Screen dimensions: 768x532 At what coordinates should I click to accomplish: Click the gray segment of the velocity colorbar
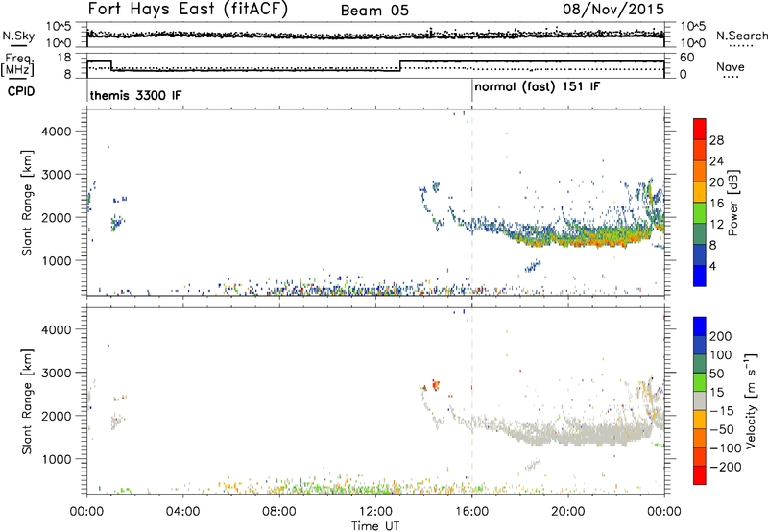click(x=700, y=400)
